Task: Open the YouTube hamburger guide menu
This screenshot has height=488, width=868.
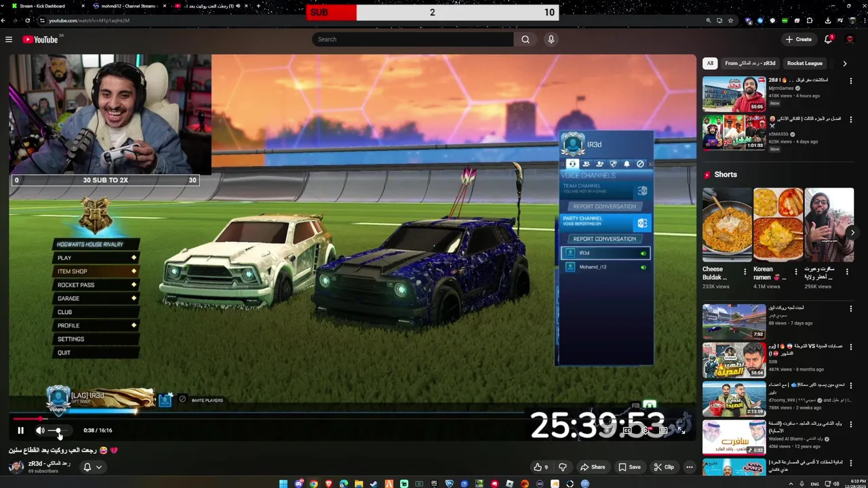Action: (9, 39)
